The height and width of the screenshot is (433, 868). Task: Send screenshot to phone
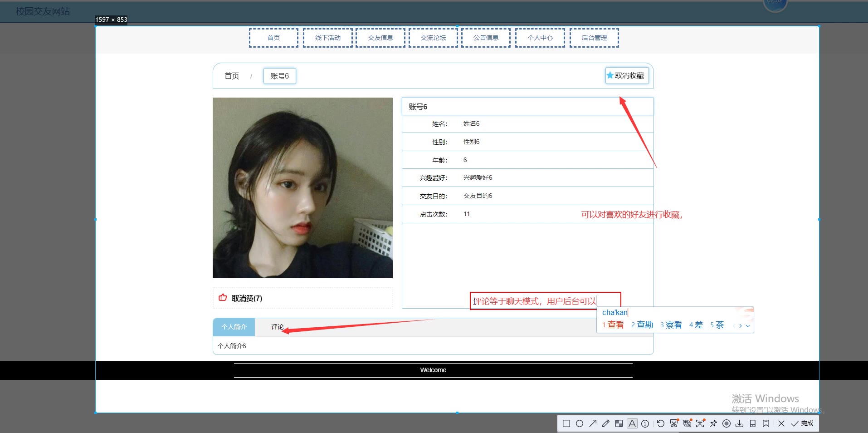[753, 423]
